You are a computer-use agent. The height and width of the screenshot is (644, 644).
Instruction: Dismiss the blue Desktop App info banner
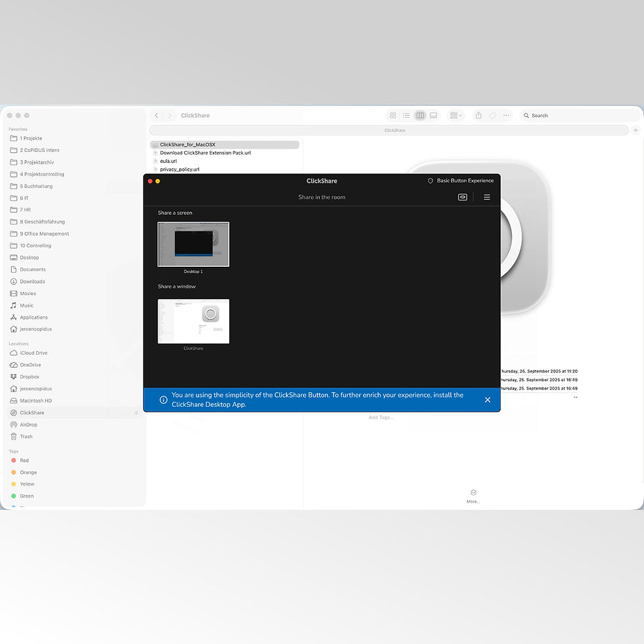click(488, 400)
